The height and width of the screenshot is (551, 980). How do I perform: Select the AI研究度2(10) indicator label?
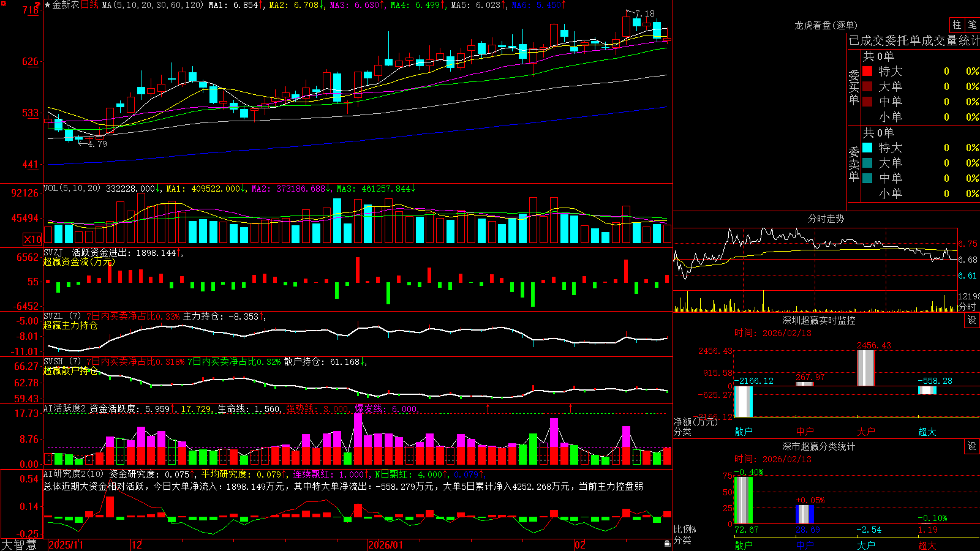click(73, 474)
